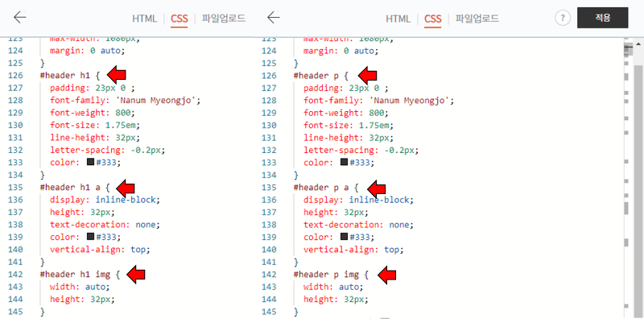Click 'vertical-align: top' in #header p a rule
Viewport: 644px width, 319px height.
pos(353,249)
